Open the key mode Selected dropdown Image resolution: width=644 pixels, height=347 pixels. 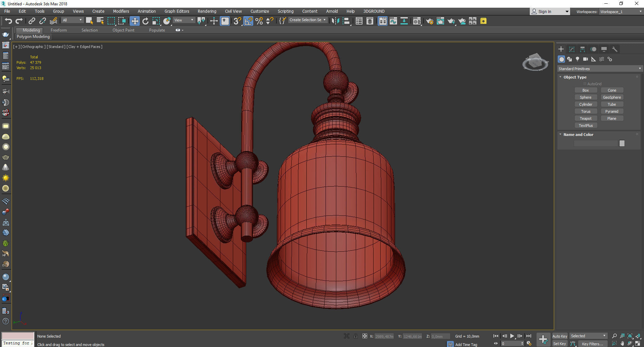(588, 336)
